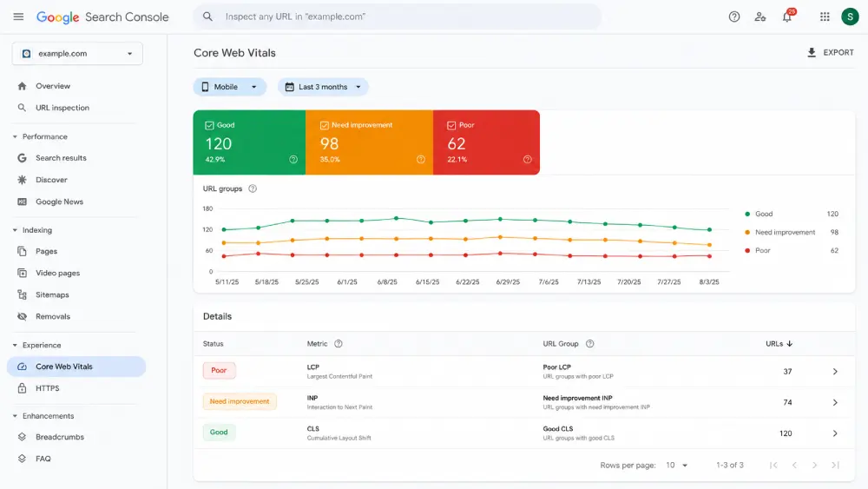This screenshot has height=489, width=868.
Task: Open the Mobile device dropdown
Action: 230,87
